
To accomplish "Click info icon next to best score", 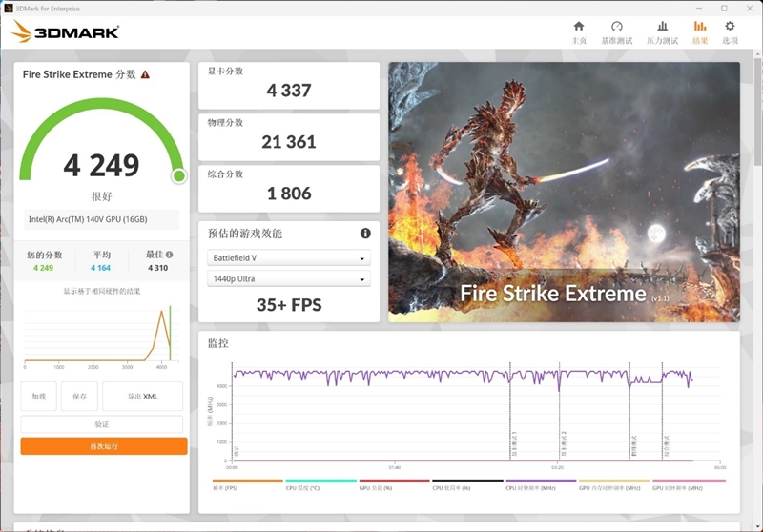I will pyautogui.click(x=170, y=255).
